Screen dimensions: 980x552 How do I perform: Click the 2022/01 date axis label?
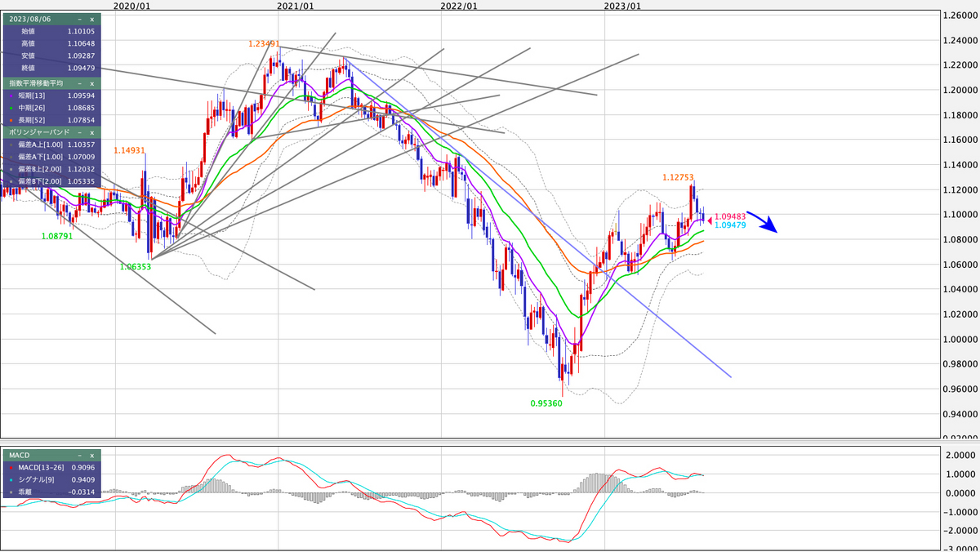(x=459, y=6)
